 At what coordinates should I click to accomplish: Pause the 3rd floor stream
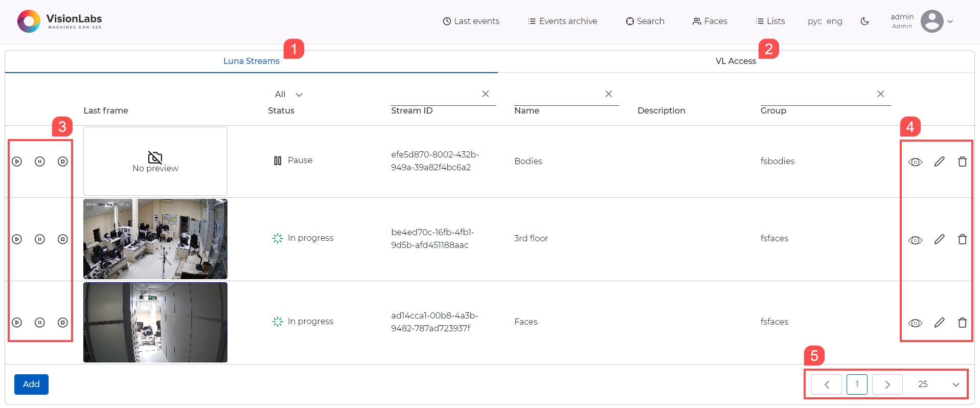click(40, 239)
